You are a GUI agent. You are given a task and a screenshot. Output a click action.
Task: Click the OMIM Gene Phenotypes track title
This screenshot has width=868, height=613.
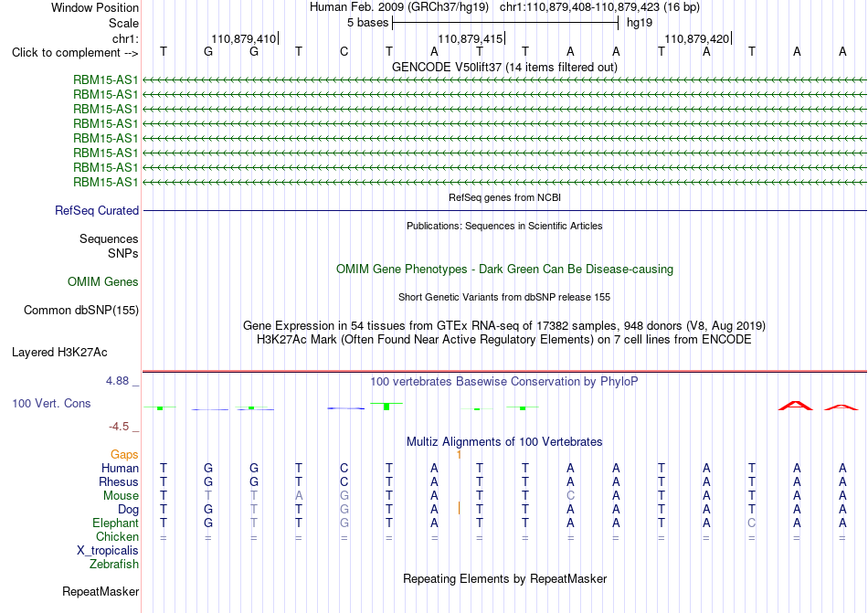504,270
